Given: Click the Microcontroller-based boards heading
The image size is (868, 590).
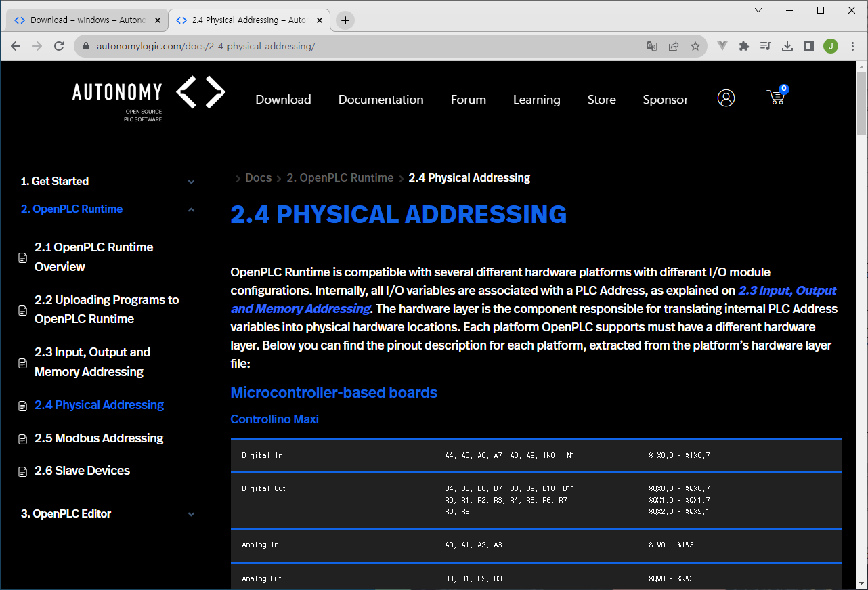Looking at the screenshot, I should point(334,393).
